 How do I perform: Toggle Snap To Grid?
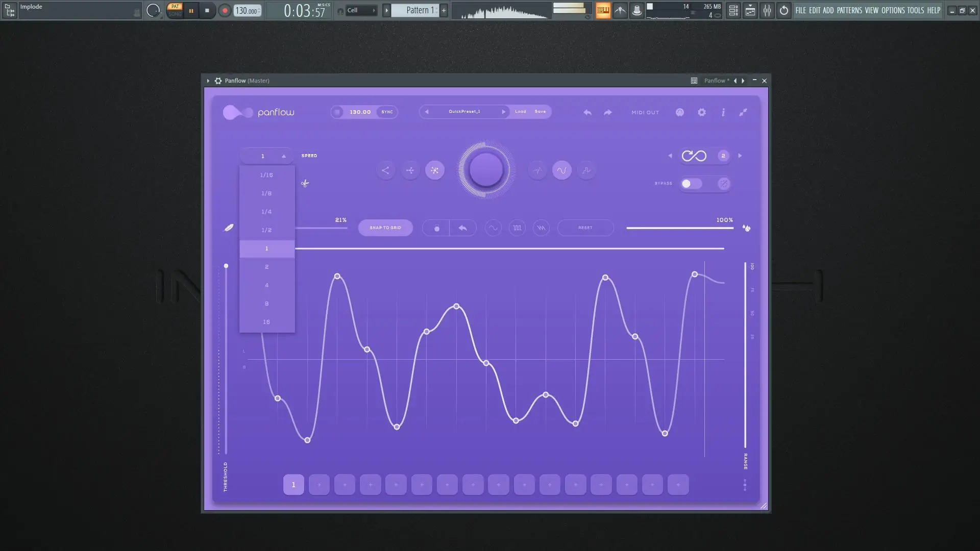[385, 228]
